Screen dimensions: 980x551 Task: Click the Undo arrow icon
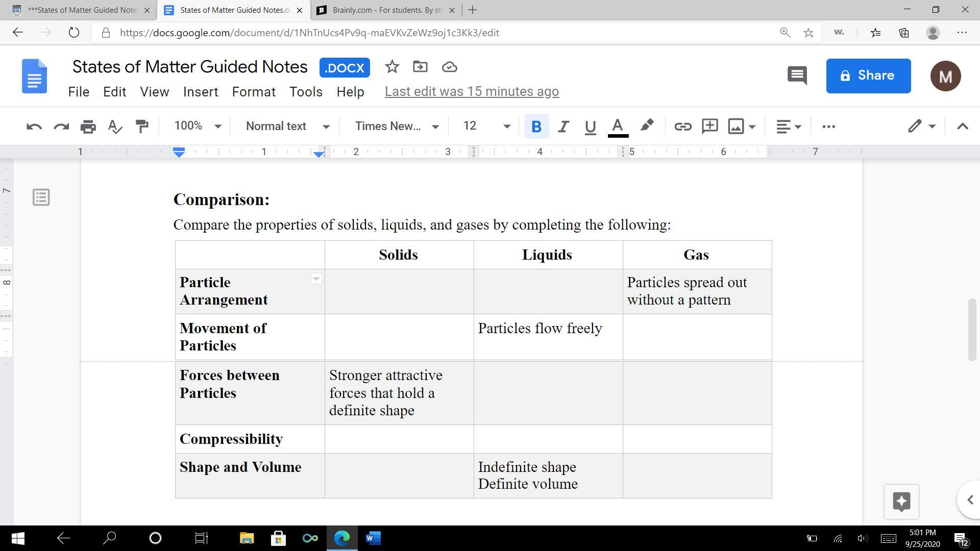(34, 127)
